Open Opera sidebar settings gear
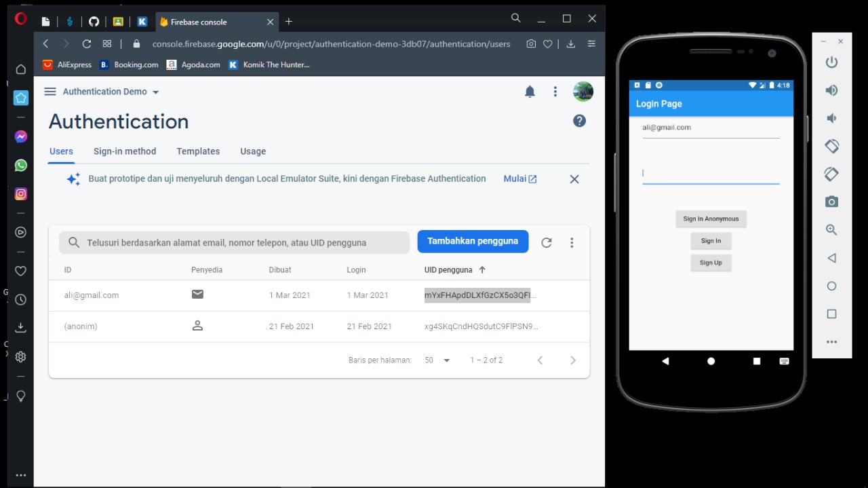868x488 pixels. coord(21,356)
